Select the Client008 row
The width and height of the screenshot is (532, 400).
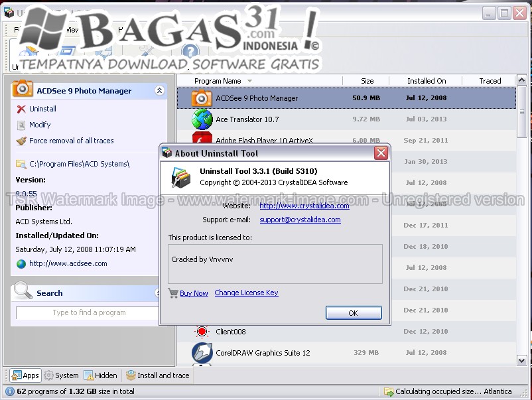click(x=346, y=332)
